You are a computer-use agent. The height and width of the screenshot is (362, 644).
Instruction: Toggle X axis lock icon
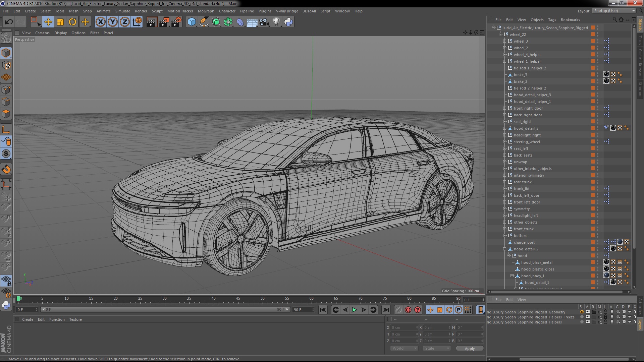[100, 22]
